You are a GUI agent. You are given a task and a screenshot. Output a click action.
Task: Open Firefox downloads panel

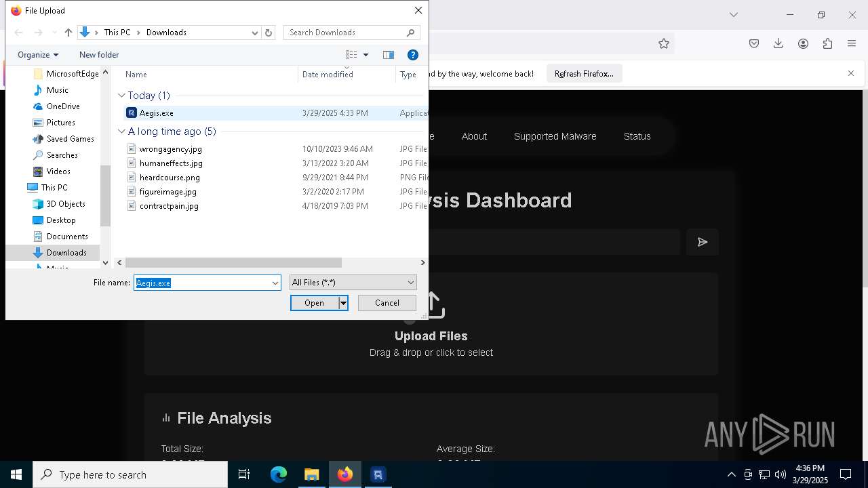point(778,43)
